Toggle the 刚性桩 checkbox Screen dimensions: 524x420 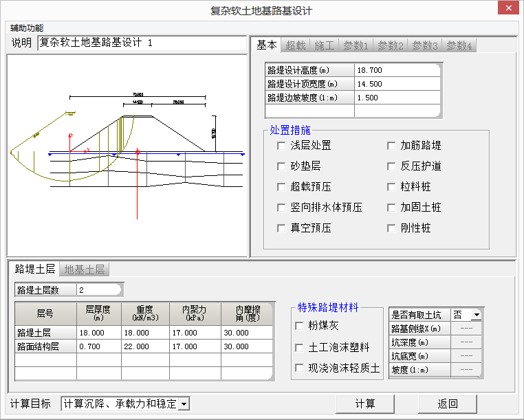pos(391,228)
